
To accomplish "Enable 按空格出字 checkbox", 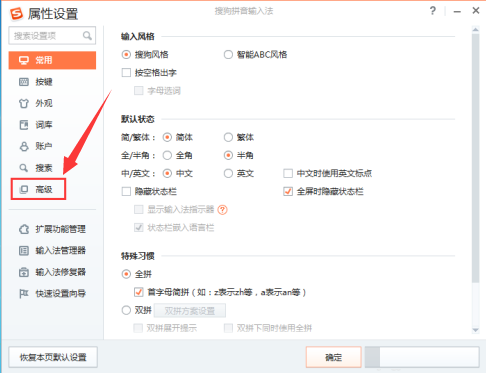I will click(x=126, y=73).
